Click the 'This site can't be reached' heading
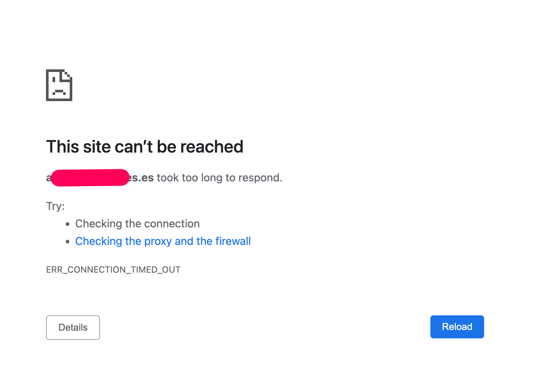The height and width of the screenshot is (392, 533). [145, 147]
